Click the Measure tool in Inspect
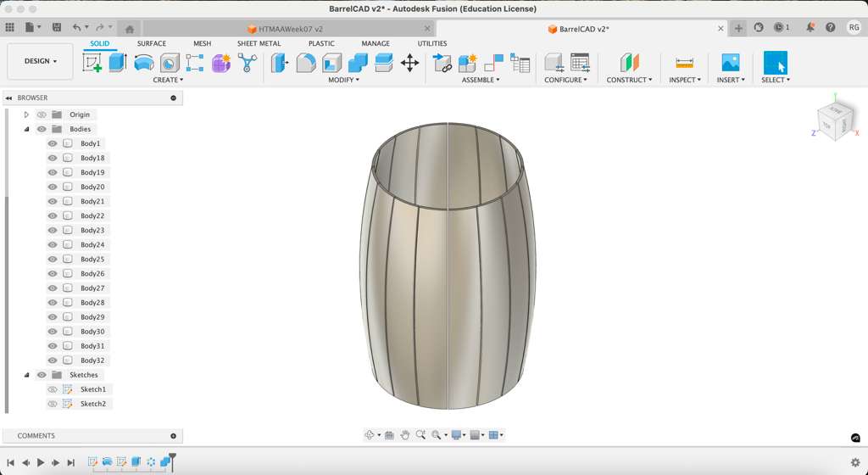 pyautogui.click(x=684, y=63)
